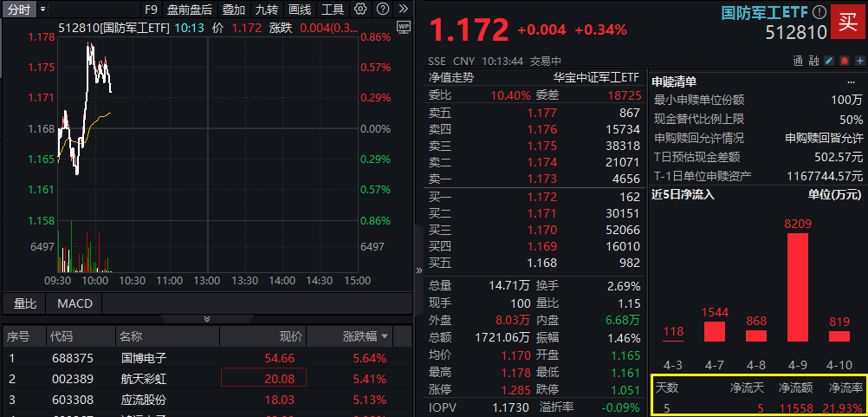
Task: Select the 分时 chart tab
Action: [x=19, y=9]
